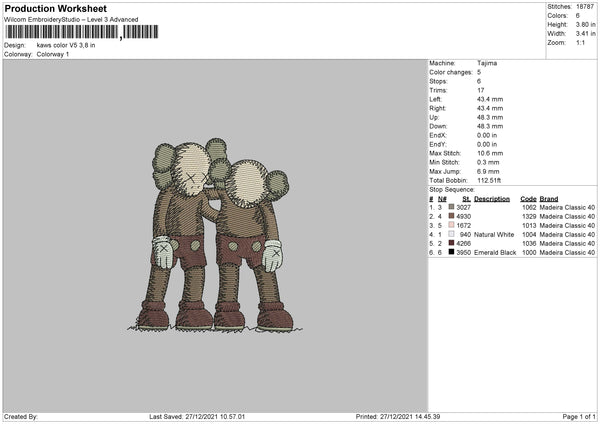Select the Zoom value 1:1
The height and width of the screenshot is (424, 600).
[580, 42]
